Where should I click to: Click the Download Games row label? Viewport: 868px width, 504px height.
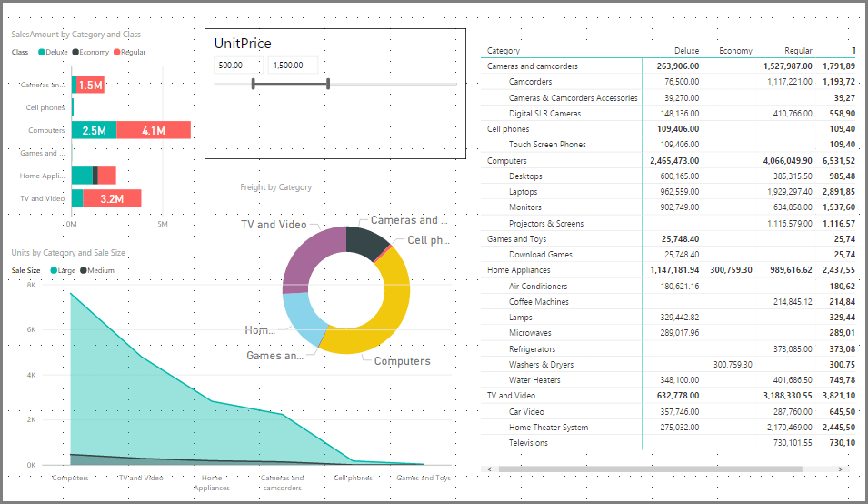(540, 254)
